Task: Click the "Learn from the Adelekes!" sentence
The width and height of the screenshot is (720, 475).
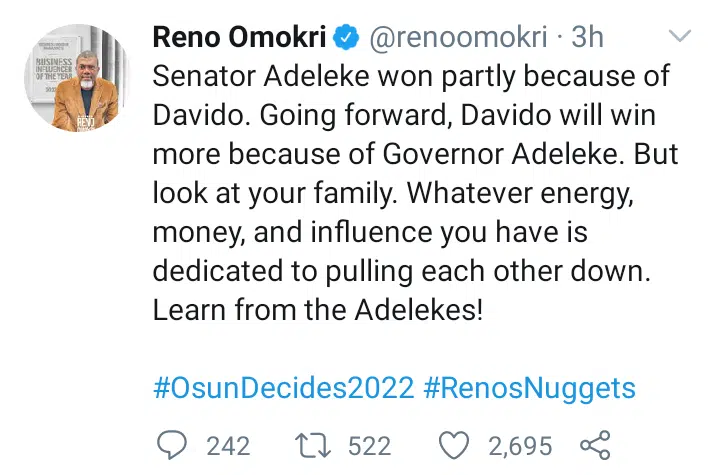Action: pyautogui.click(x=317, y=310)
